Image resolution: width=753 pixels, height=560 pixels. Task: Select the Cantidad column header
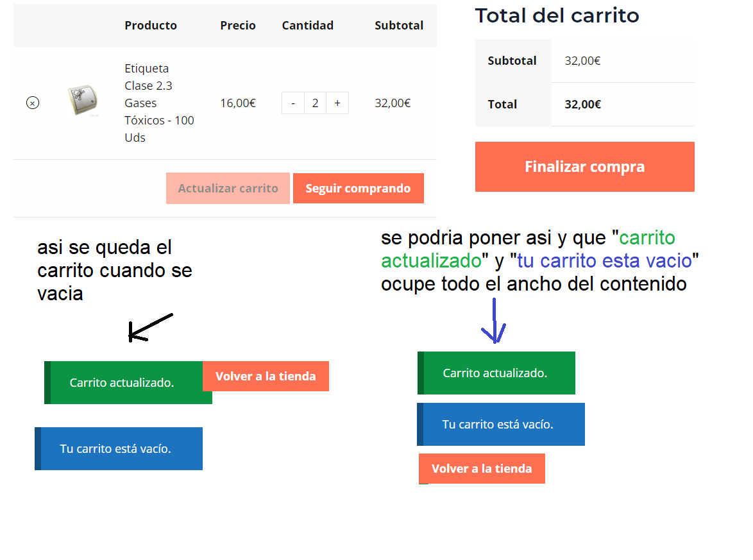pyautogui.click(x=307, y=26)
